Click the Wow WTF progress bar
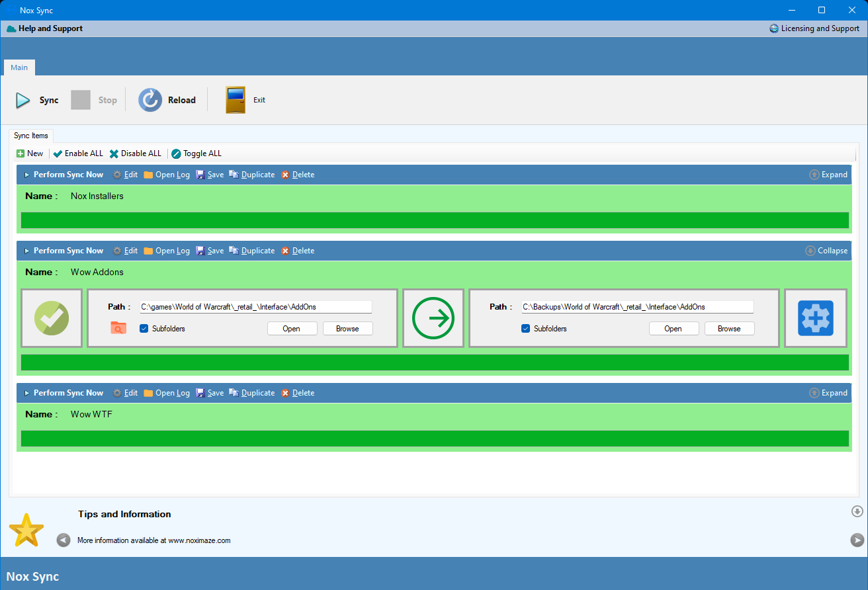 (x=435, y=439)
